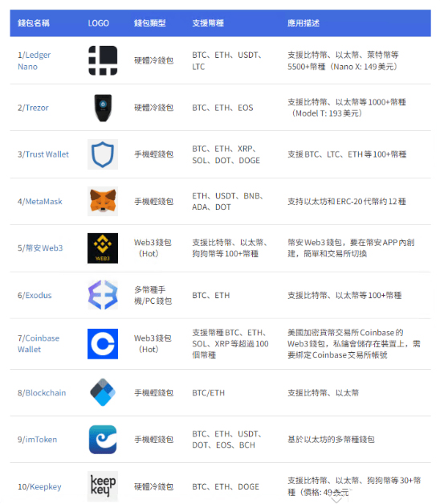Select MetaMask's 手機輕錢包 type cell
This screenshot has height=504, width=440.
153,202
